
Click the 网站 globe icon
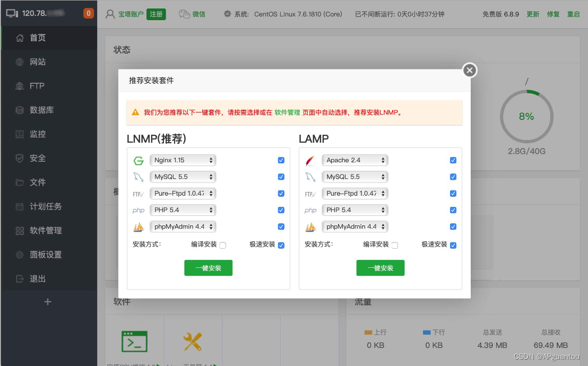(x=20, y=62)
